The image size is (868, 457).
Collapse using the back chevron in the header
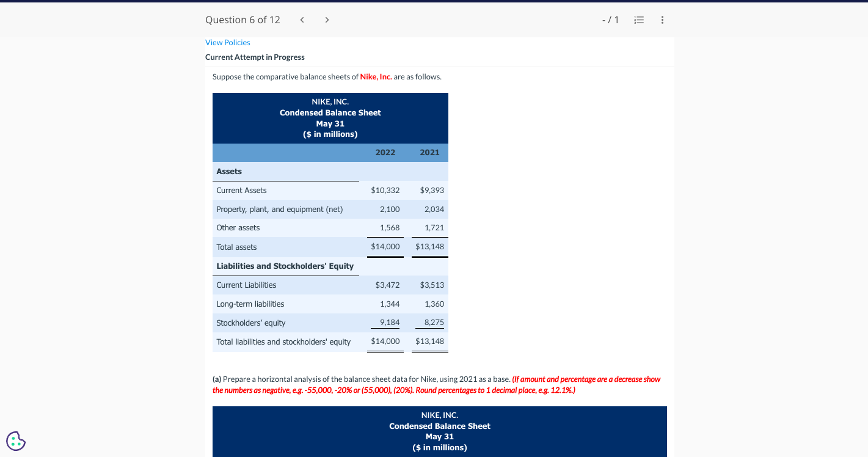point(302,20)
